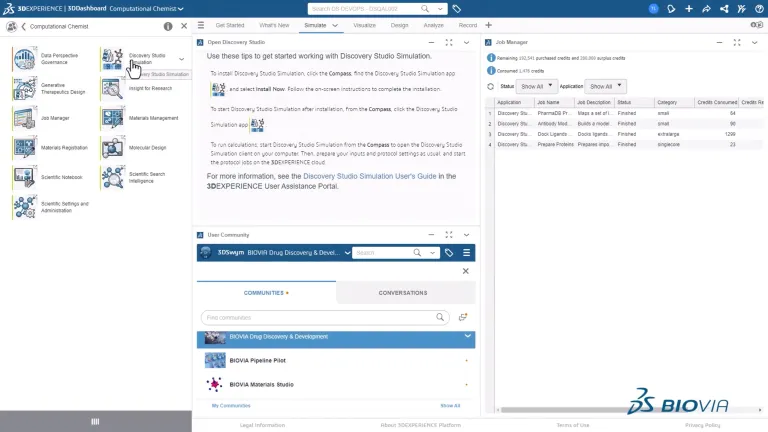Open the dashboard hamburger menu
This screenshot has height=432, width=768.
click(201, 25)
